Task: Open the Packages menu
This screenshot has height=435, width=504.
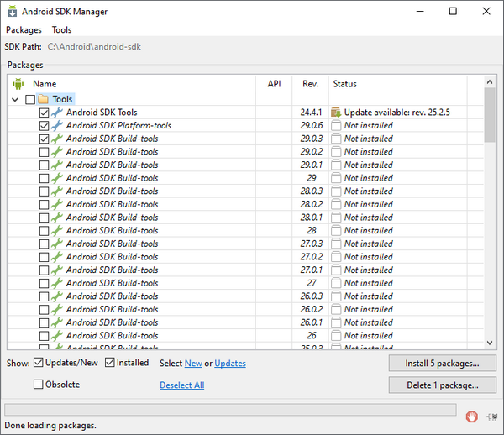Action: 24,30
